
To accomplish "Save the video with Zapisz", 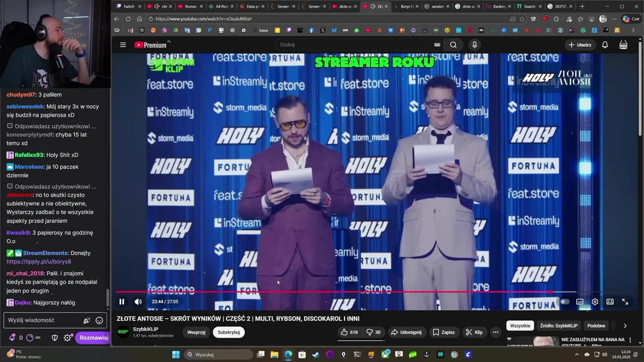I will point(444,332).
